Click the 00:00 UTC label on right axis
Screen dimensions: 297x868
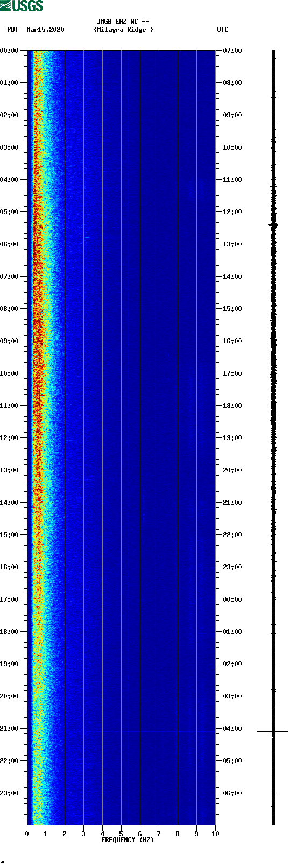pos(232,599)
